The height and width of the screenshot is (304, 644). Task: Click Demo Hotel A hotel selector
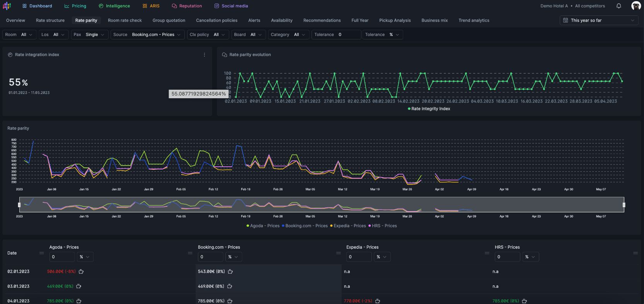click(554, 6)
